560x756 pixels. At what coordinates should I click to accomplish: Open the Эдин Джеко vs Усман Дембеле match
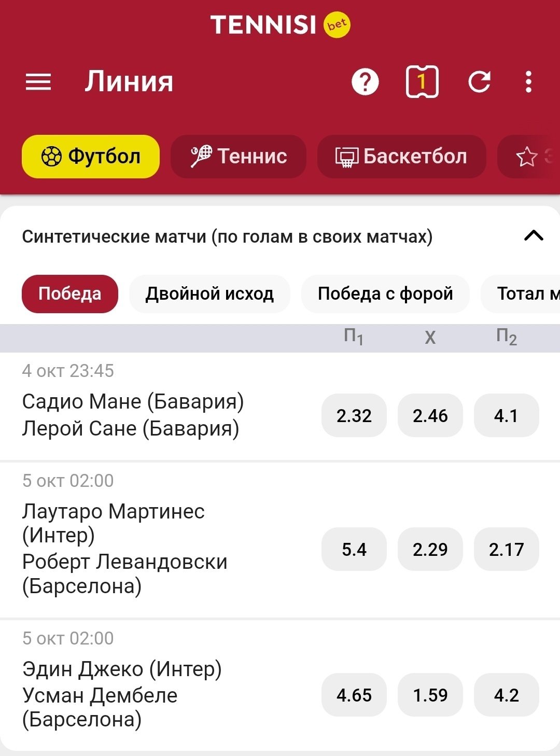tap(122, 694)
